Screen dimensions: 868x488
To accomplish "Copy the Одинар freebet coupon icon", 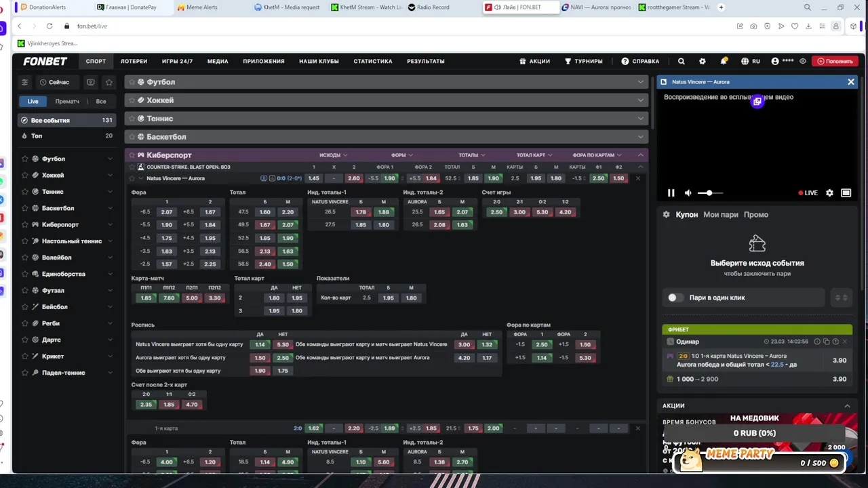I will pos(826,342).
